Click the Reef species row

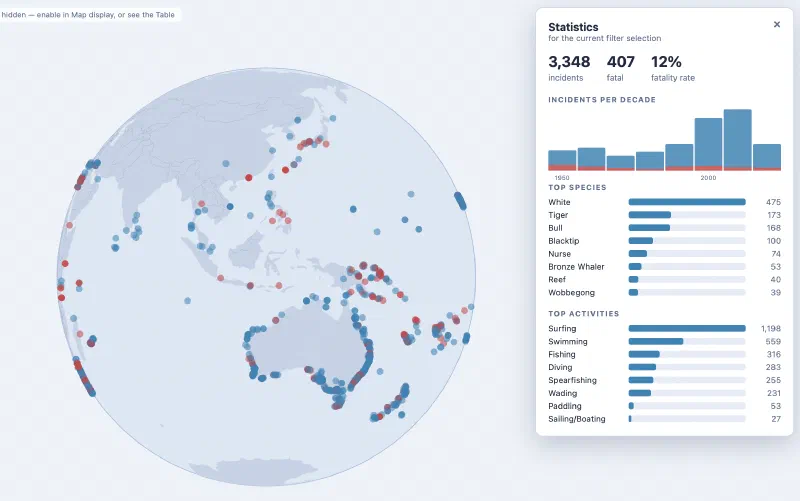tap(664, 280)
